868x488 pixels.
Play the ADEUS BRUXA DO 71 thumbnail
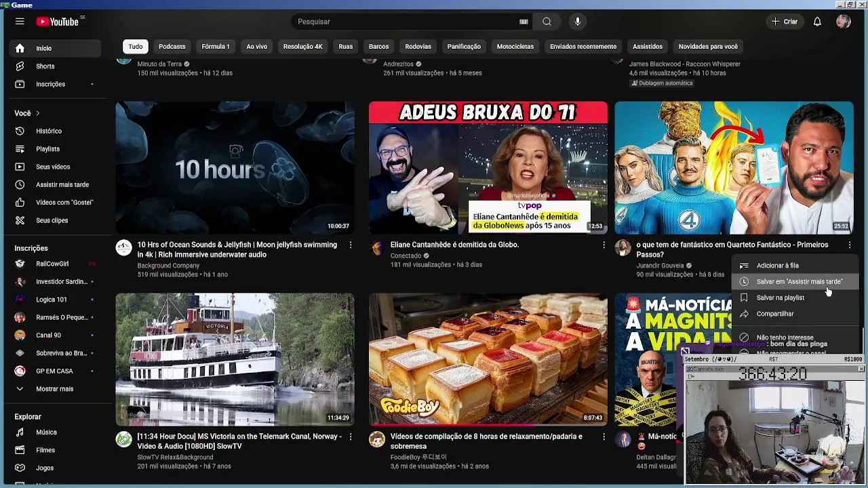click(488, 167)
